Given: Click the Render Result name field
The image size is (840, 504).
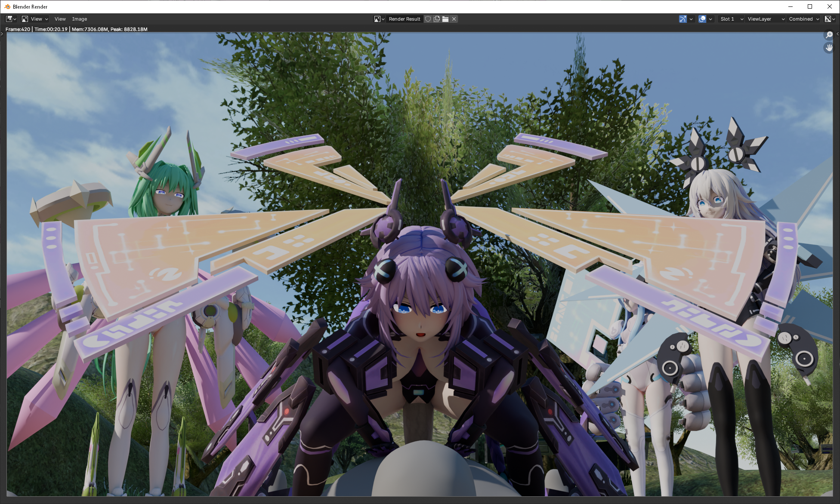Looking at the screenshot, I should (x=404, y=19).
